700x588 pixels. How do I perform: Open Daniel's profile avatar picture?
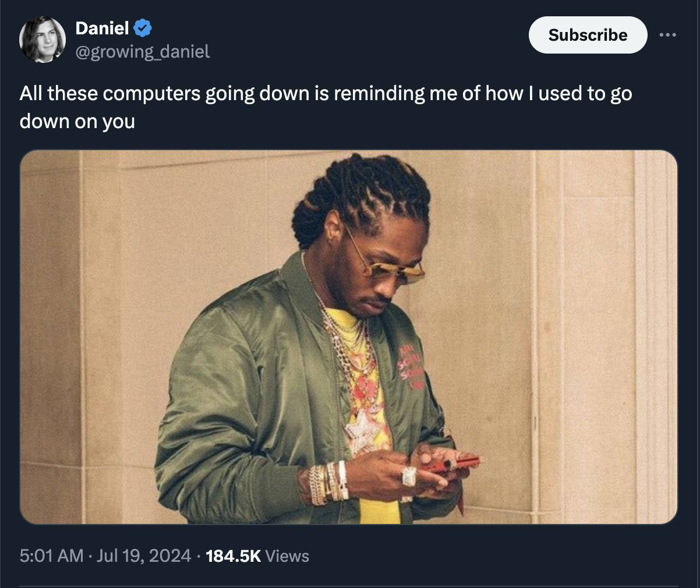[x=43, y=40]
